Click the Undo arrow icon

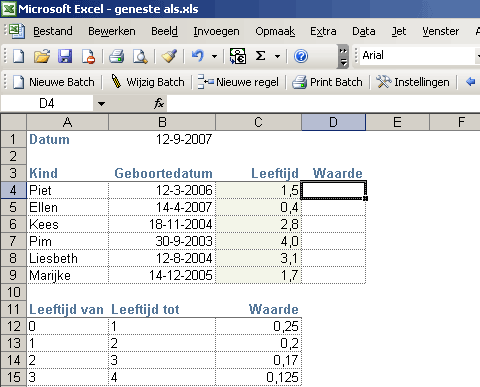click(198, 56)
